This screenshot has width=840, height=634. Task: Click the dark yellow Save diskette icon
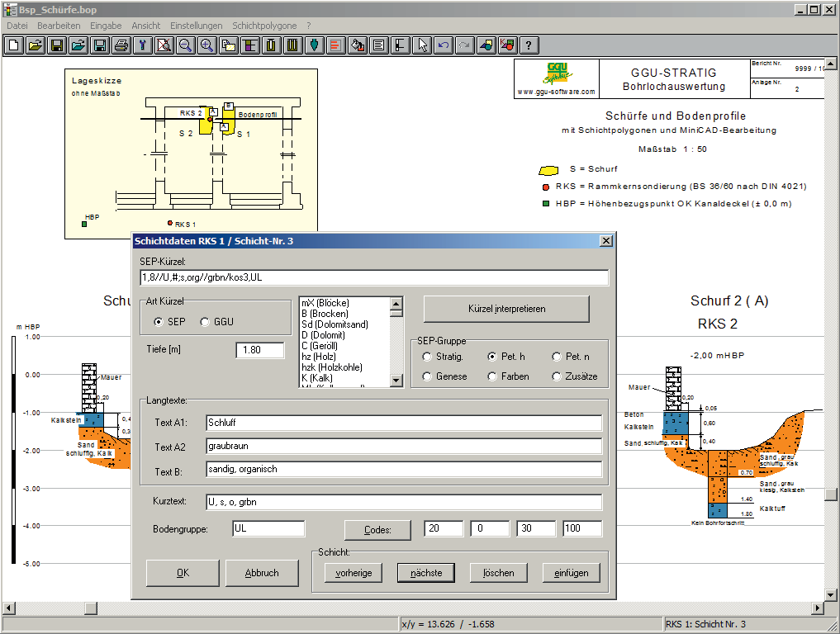(x=57, y=45)
